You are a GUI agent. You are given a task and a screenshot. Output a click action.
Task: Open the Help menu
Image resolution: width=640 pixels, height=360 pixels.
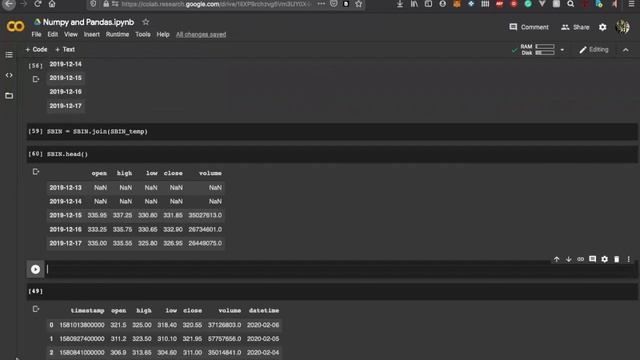[x=163, y=35]
